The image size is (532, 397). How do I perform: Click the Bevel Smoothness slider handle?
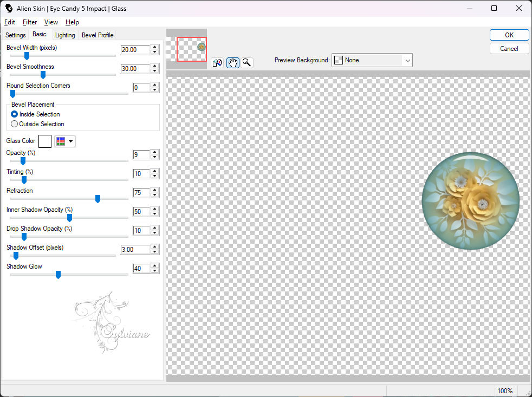click(x=43, y=75)
